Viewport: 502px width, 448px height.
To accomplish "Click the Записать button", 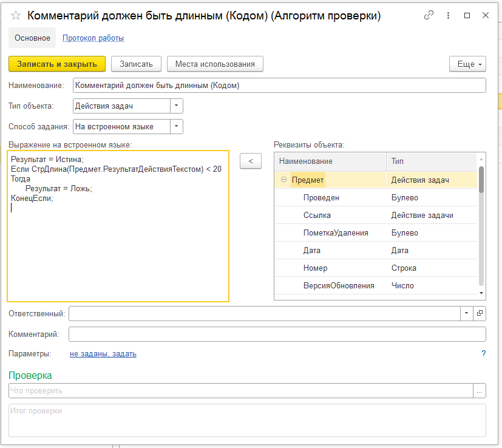I will pos(136,64).
